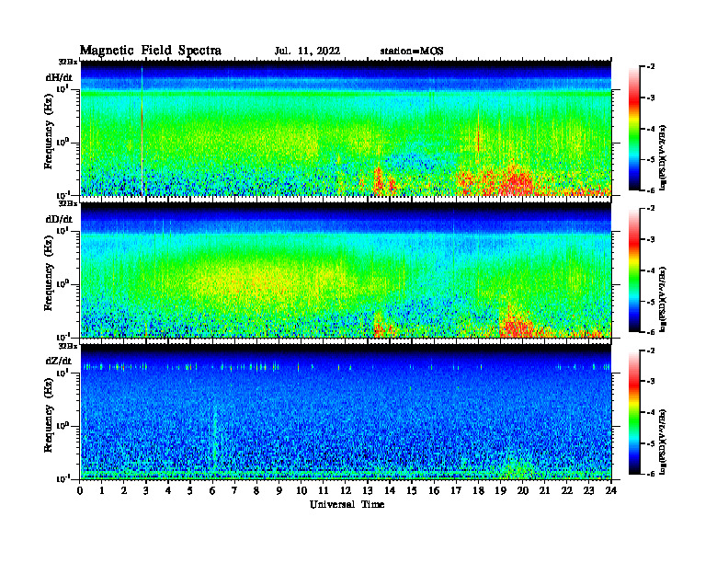
Task: Click the dD/dt spectrogram plot
Action: tap(346, 270)
